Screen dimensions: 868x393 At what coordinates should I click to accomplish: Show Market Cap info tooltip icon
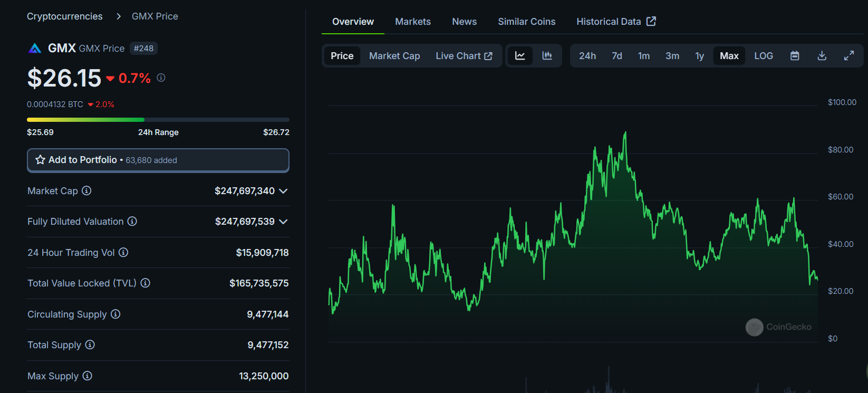click(86, 190)
